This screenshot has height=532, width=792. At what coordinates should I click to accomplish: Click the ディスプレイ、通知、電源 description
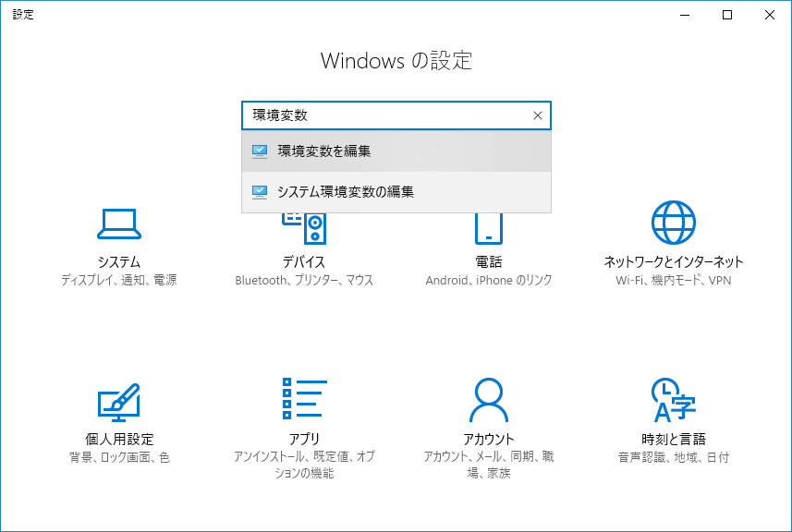[x=119, y=280]
